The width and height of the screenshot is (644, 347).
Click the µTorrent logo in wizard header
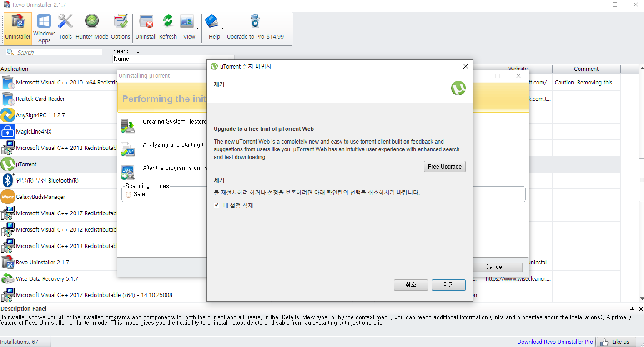pyautogui.click(x=458, y=88)
